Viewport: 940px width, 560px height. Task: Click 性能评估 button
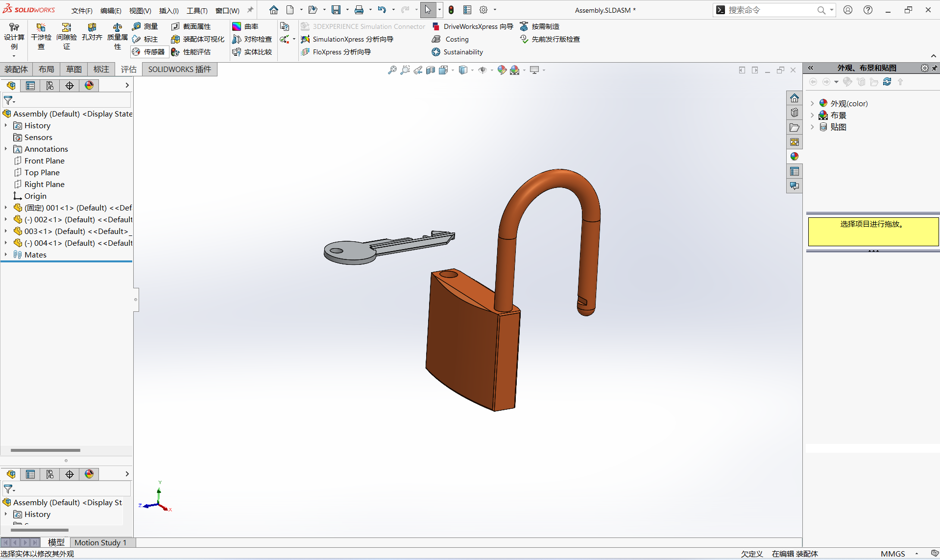pos(191,52)
